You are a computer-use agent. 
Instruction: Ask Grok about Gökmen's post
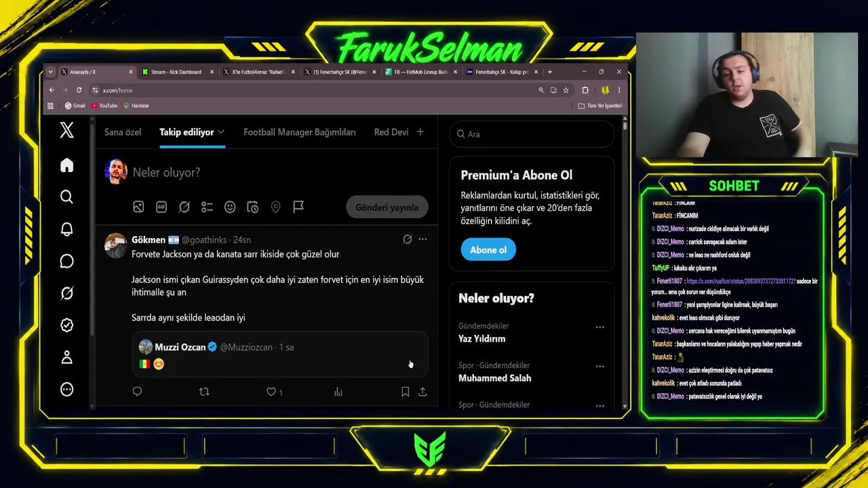pyautogui.click(x=407, y=239)
